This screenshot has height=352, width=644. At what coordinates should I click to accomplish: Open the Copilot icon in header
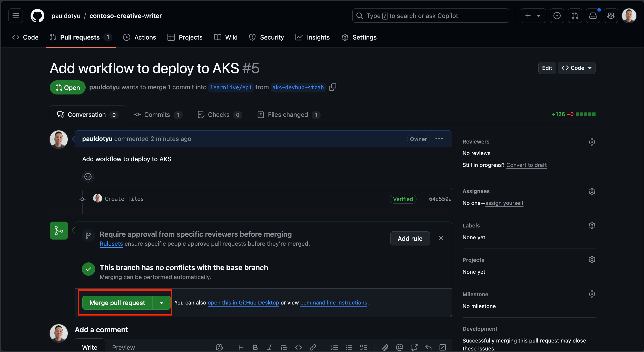611,16
